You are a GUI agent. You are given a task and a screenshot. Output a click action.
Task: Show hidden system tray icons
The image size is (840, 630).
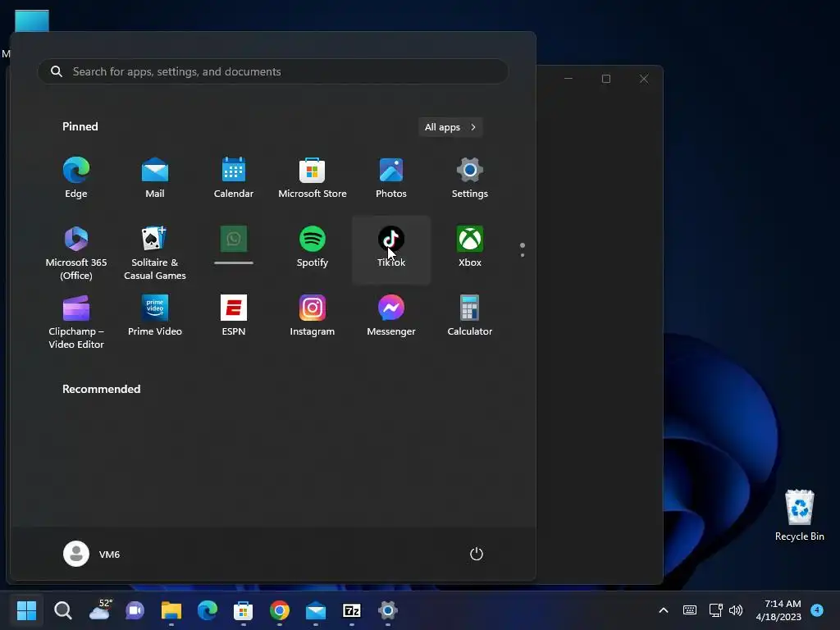click(x=663, y=610)
